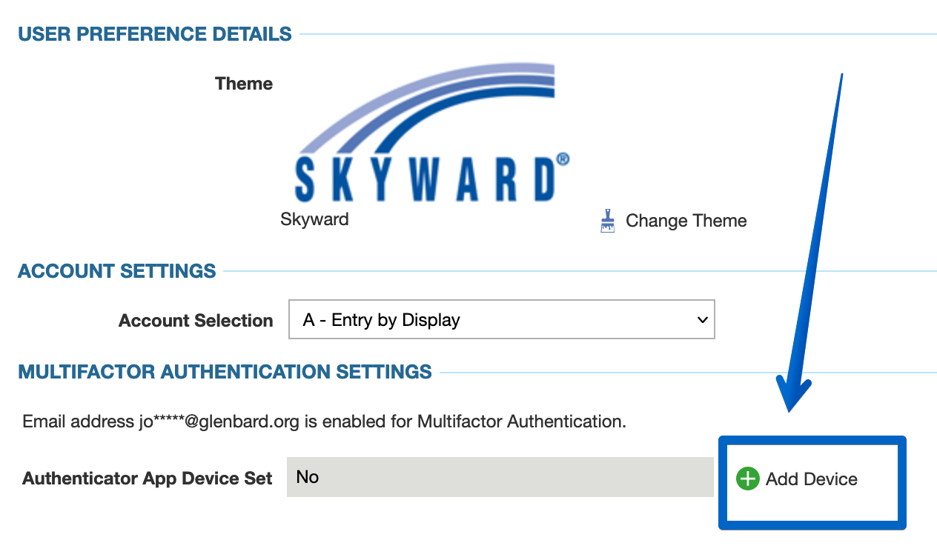Select the Skyward theme name label
Viewport: 937px width, 560px height.
point(314,219)
